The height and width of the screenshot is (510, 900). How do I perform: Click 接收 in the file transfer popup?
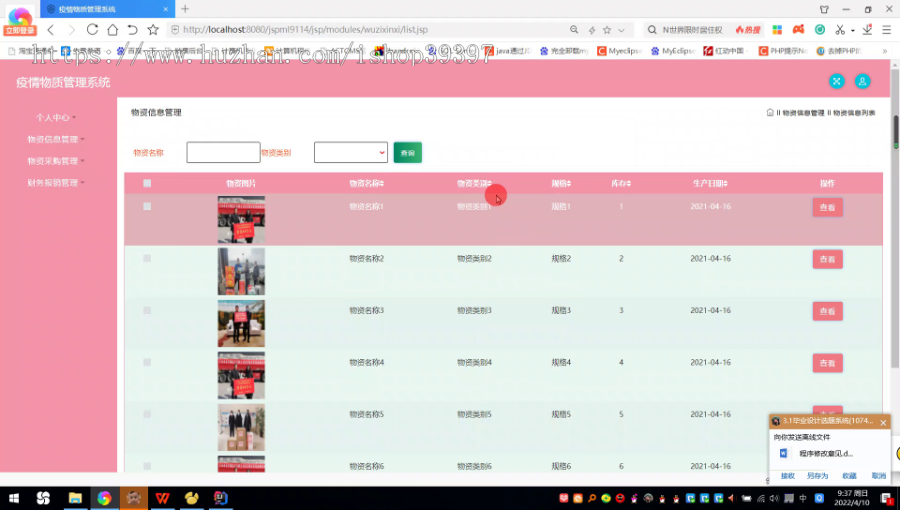tap(788, 476)
